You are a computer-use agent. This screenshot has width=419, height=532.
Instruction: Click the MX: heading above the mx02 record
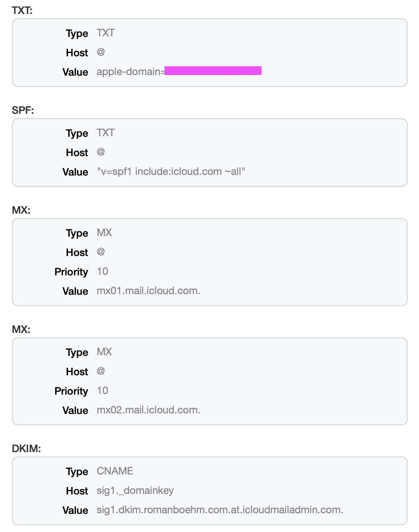pos(21,329)
